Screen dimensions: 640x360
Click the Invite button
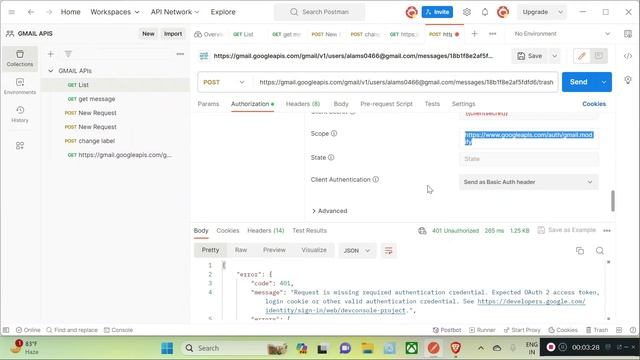(437, 12)
